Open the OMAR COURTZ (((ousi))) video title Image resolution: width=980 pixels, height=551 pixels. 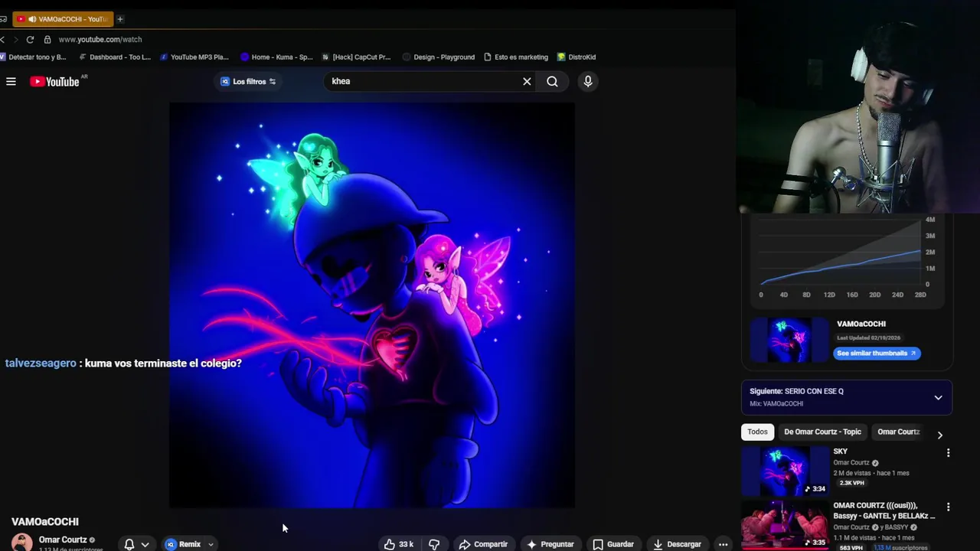point(884,510)
